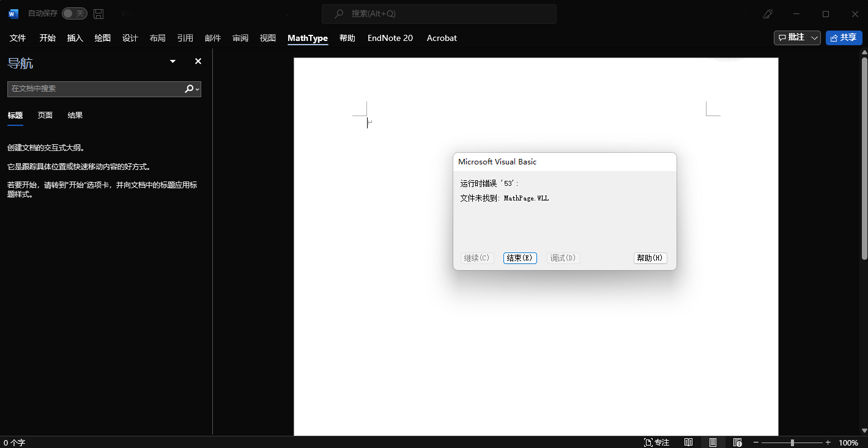Switch to Web Layout view icon
The height and width of the screenshot is (448, 868).
tap(738, 442)
